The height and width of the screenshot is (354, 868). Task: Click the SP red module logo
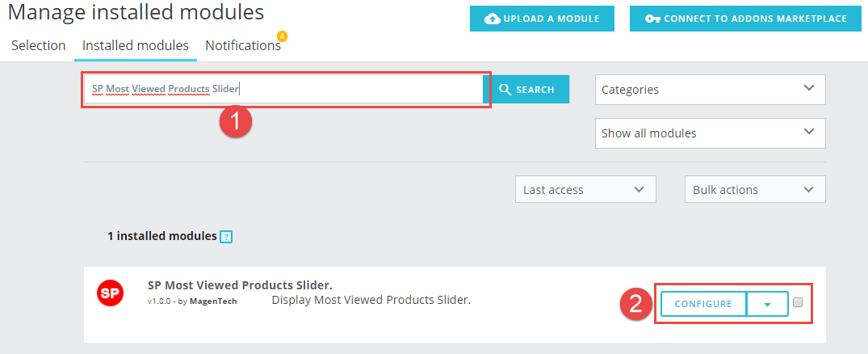[x=110, y=293]
